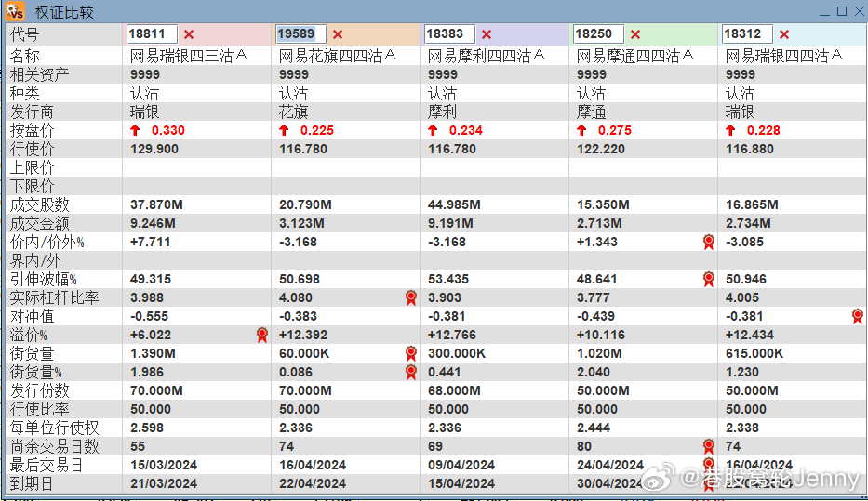Click issue size 68.000M
Viewport: 868px width, 501px height.
pos(455,391)
